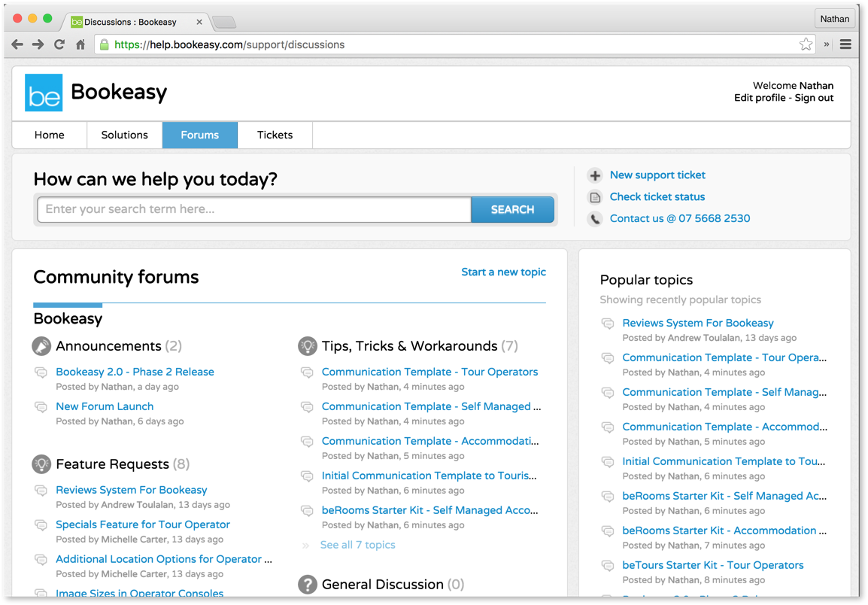
Task: Click chat icon beside Reviews System popular topic
Action: coord(608,324)
